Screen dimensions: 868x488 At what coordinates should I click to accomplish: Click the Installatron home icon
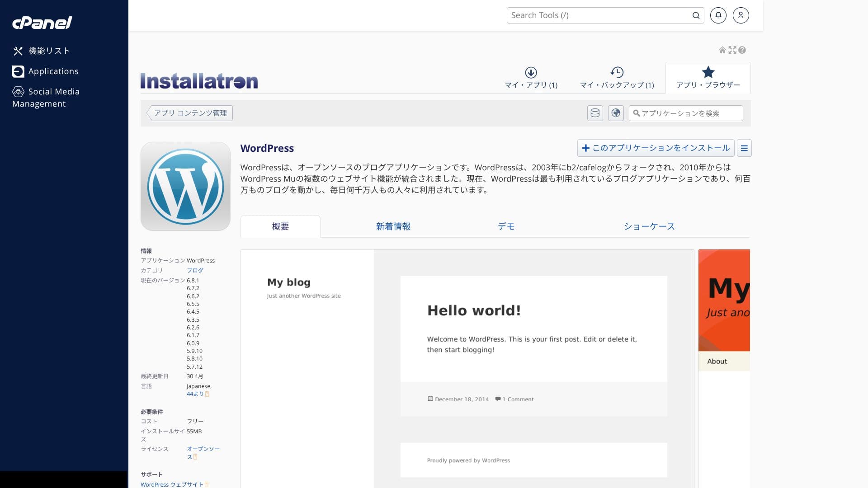[x=722, y=50]
